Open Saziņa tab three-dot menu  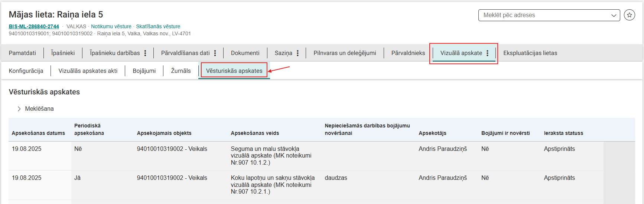[297, 53]
